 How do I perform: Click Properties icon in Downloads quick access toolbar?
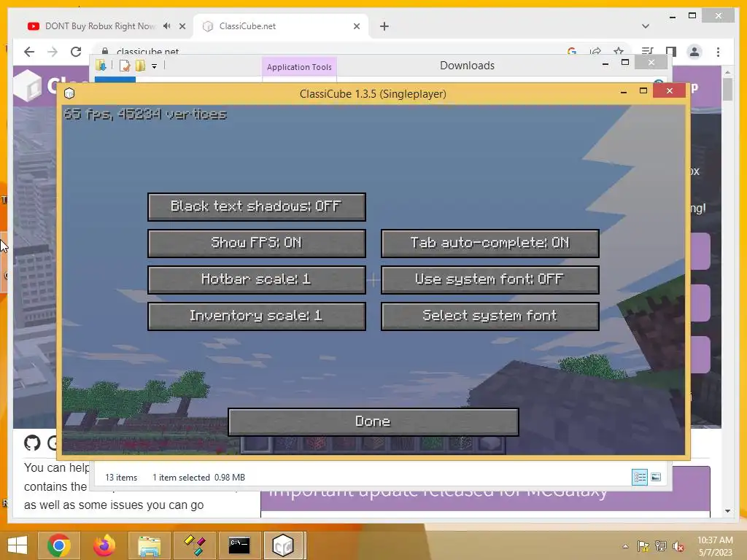[x=125, y=65]
